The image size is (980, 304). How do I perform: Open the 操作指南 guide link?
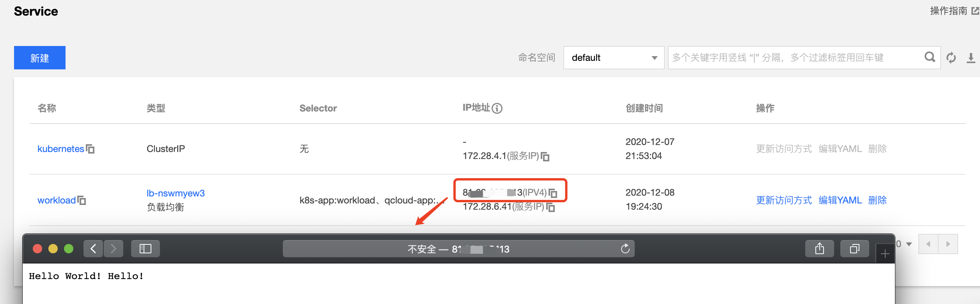(954, 11)
